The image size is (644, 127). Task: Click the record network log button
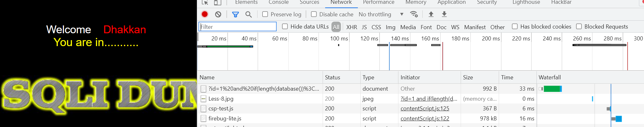pos(205,14)
